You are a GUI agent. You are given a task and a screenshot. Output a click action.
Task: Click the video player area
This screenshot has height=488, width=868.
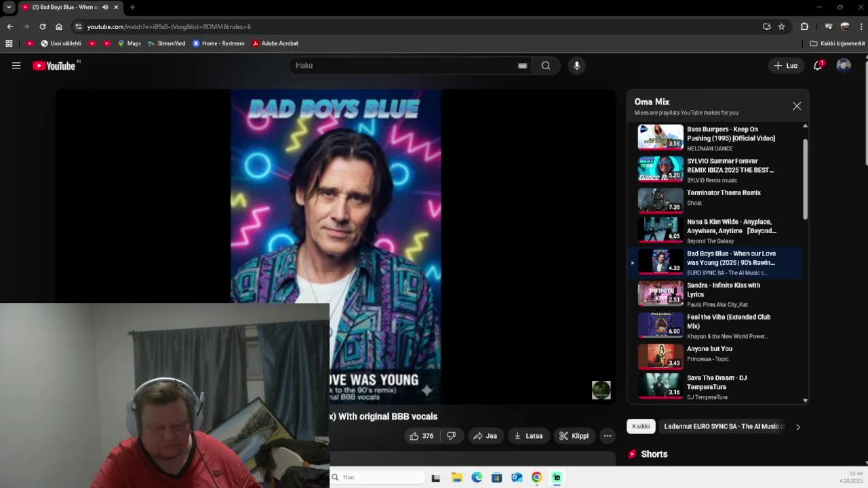335,247
